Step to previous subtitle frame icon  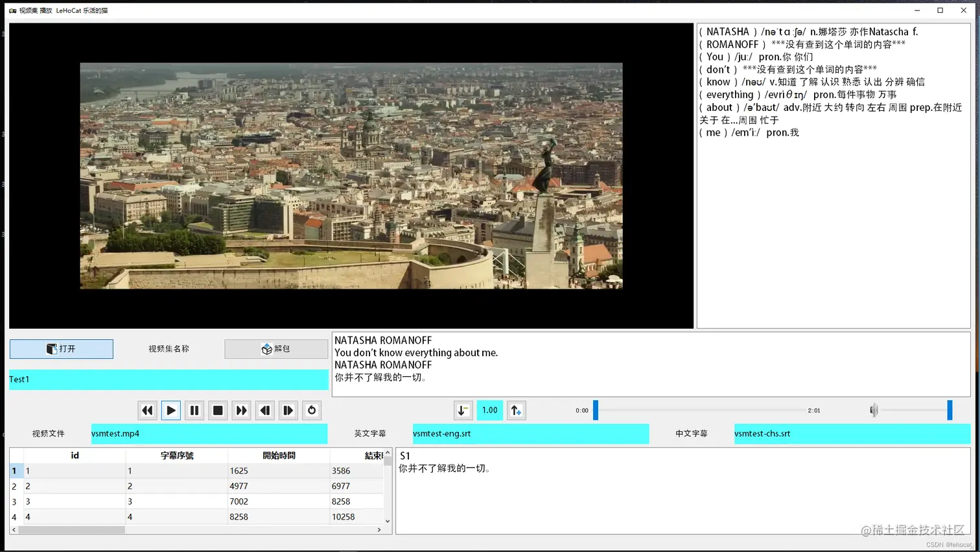265,411
